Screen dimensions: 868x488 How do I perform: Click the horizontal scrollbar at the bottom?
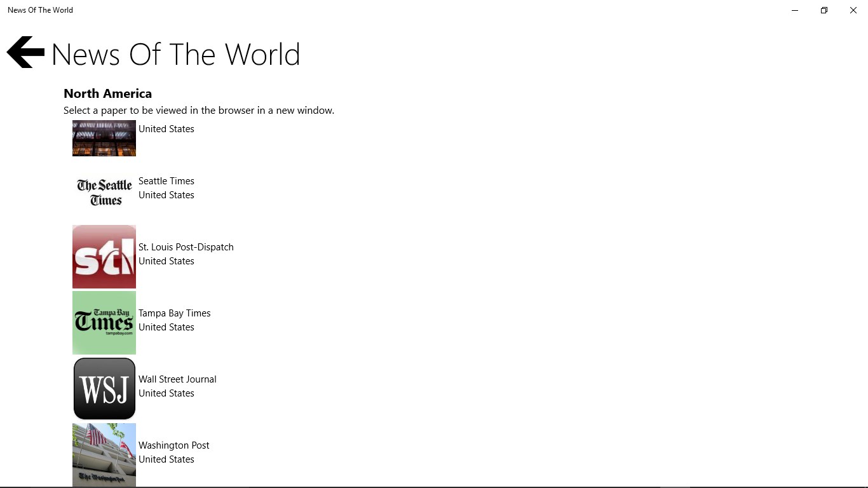[x=254, y=485]
